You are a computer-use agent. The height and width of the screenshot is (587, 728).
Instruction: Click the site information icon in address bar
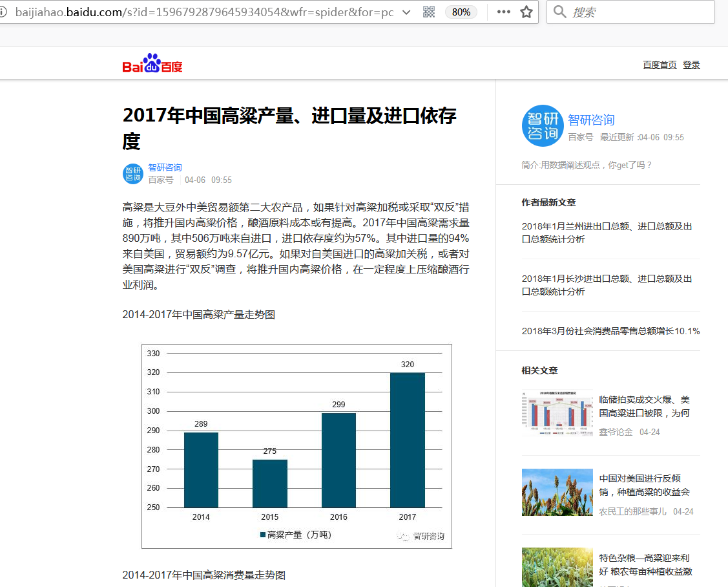pyautogui.click(x=3, y=12)
